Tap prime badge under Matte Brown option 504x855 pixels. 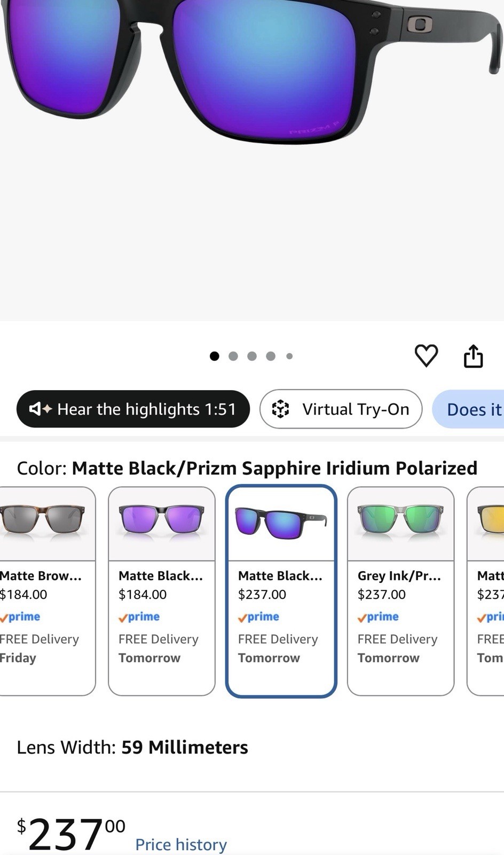pos(20,617)
